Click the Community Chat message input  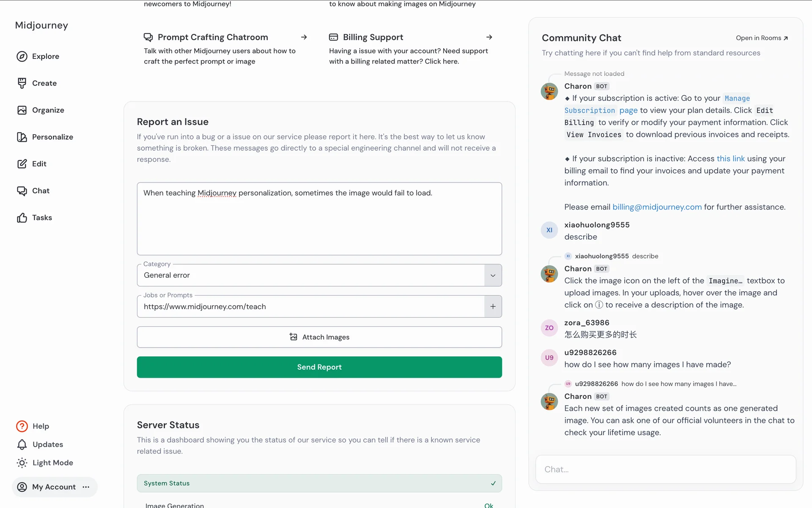coord(666,469)
